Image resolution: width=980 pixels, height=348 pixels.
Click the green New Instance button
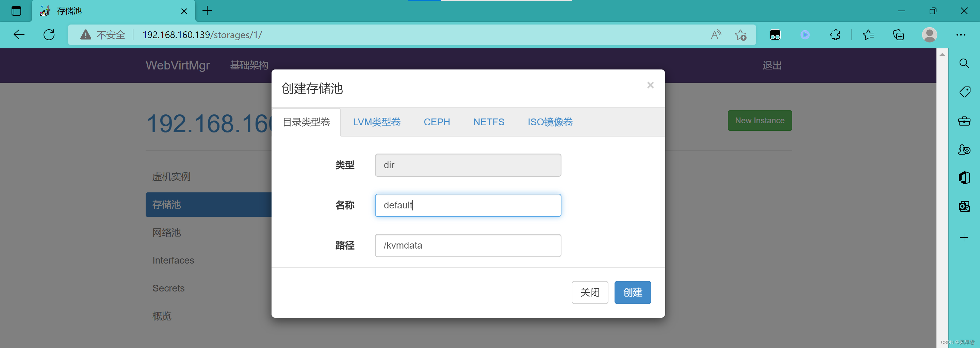pos(759,120)
